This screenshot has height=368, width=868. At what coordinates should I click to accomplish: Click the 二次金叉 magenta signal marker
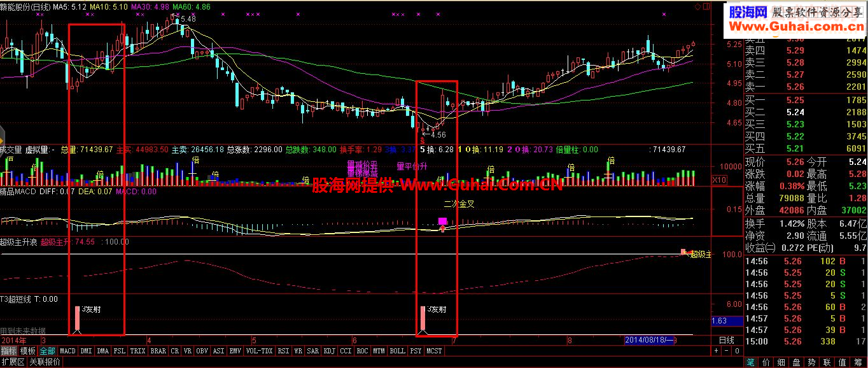point(442,221)
